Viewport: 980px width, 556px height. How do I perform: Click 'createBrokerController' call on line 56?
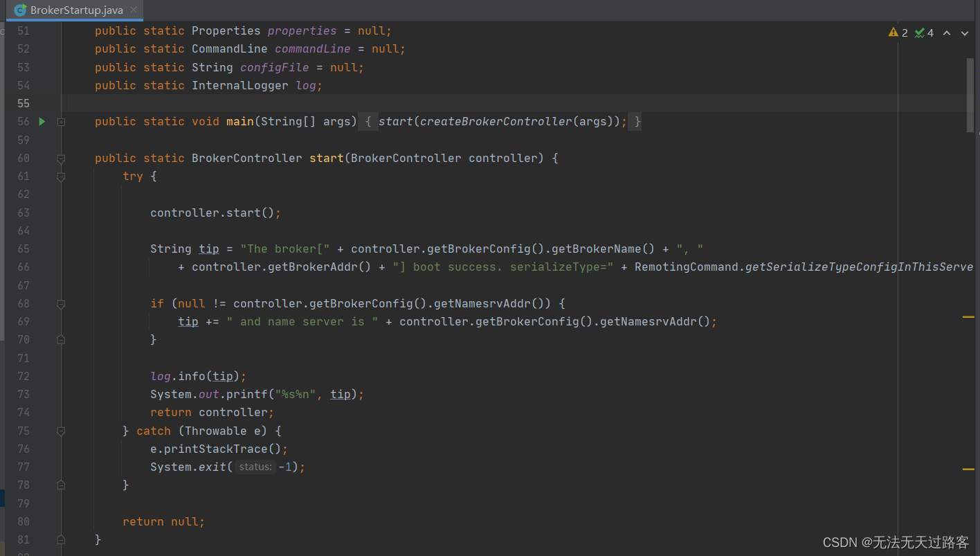tap(496, 122)
